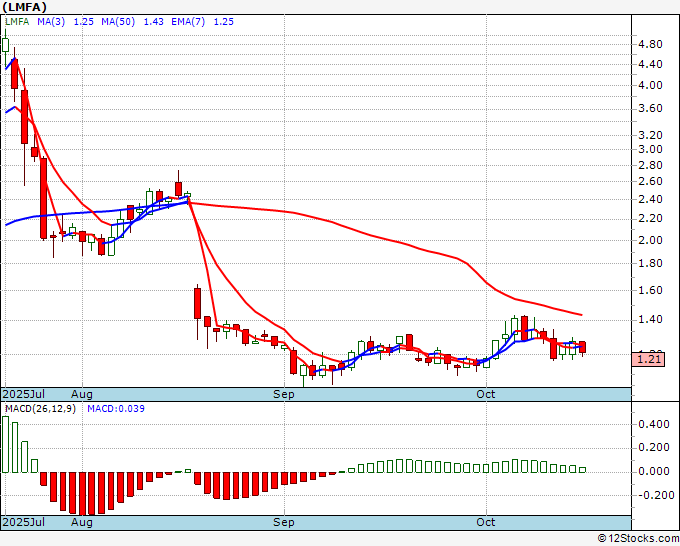Select the Sep marker on price axis
This screenshot has width=680, height=546.
pyautogui.click(x=285, y=394)
